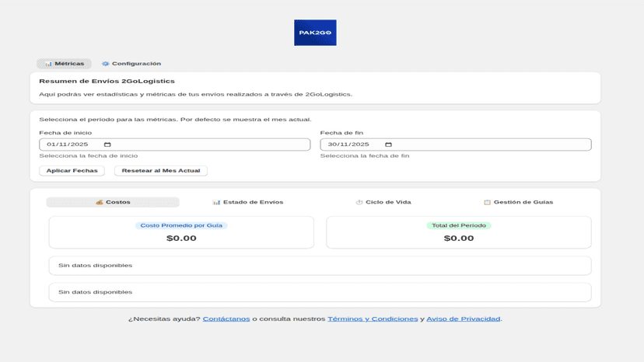The image size is (644, 362).
Task: Click the gear icon beside Configuración
Action: [106, 64]
